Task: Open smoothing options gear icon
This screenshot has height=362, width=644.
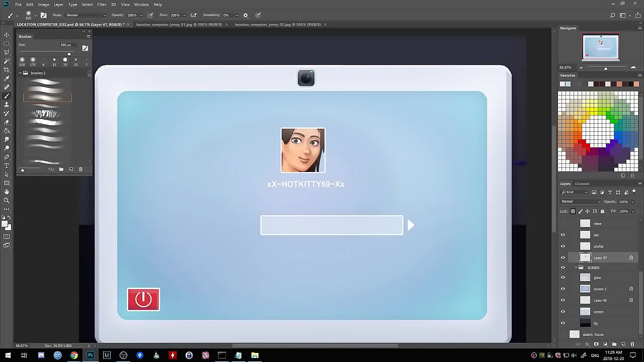Action: click(246, 15)
